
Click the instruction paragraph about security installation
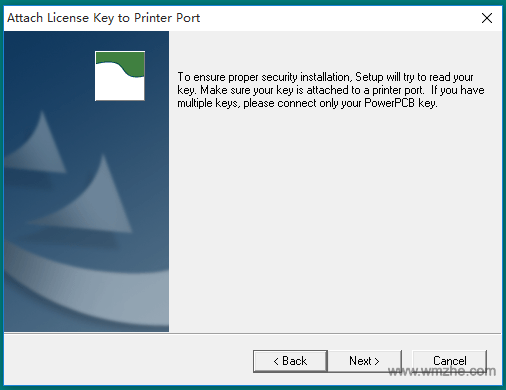(331, 90)
